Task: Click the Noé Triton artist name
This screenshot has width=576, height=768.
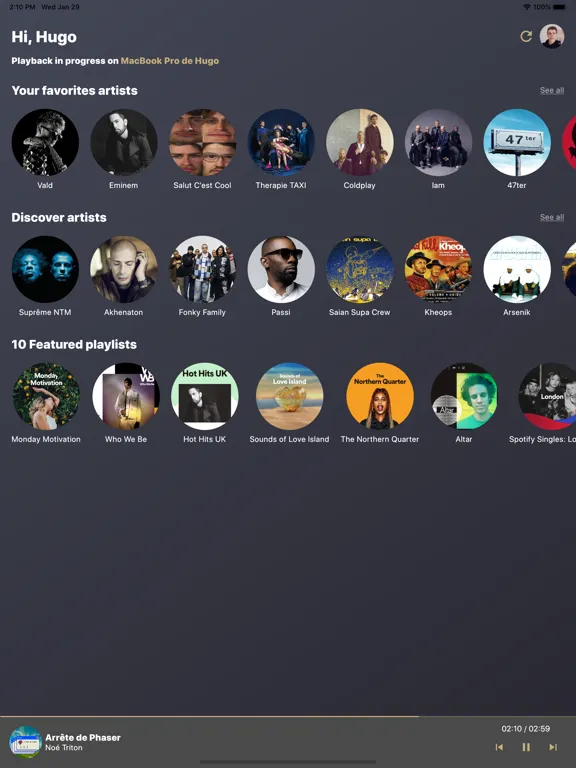Action: (64, 747)
